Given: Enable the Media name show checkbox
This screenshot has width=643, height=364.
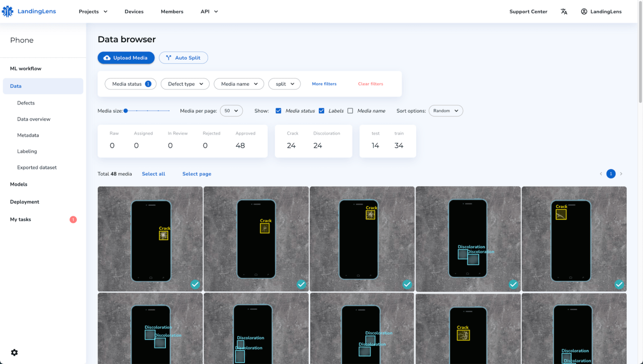Looking at the screenshot, I should click(x=350, y=110).
